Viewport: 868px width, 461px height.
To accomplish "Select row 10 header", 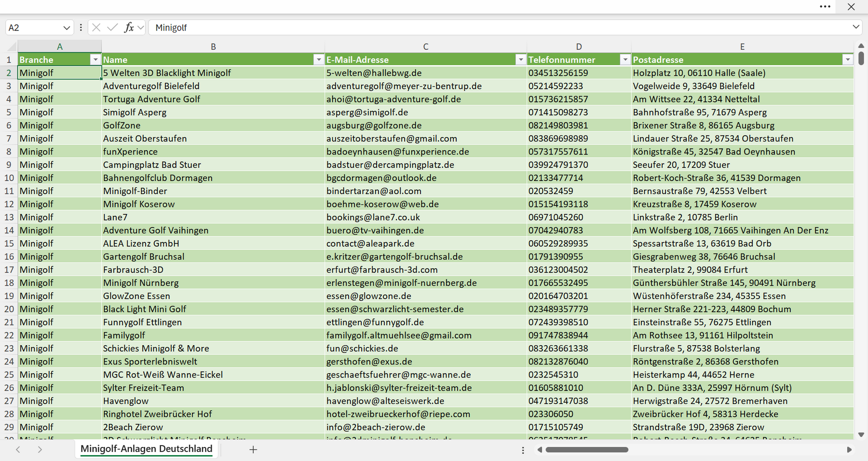I will click(x=9, y=178).
